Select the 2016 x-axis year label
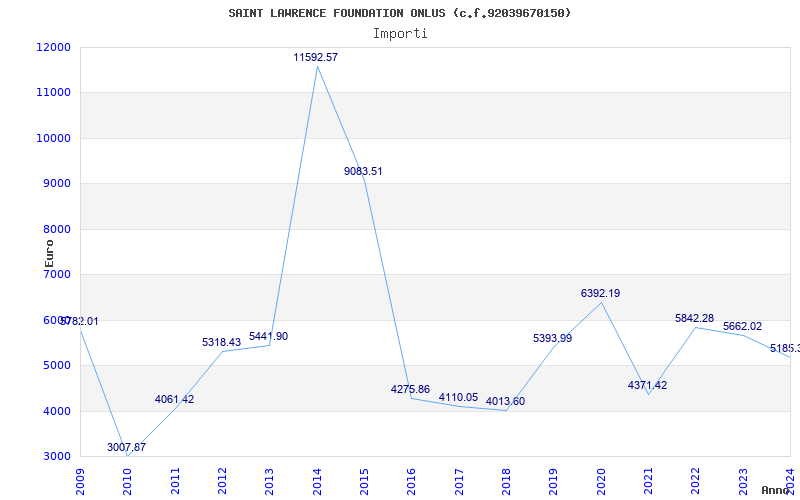Viewport: 800px width, 500px height. 412,482
